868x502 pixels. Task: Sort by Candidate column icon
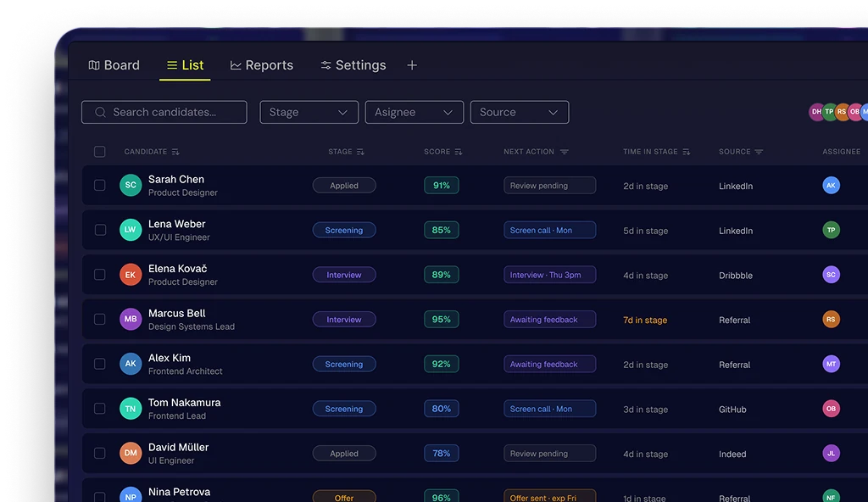(175, 152)
